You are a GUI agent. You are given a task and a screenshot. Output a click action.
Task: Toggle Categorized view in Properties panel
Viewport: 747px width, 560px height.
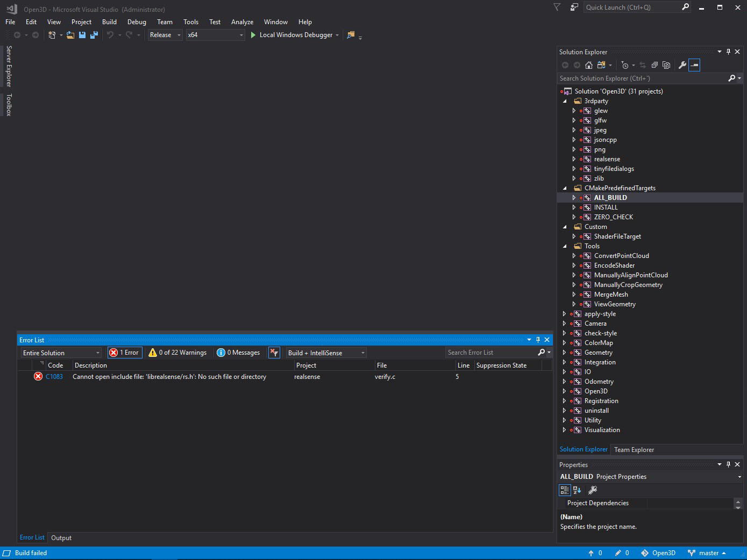click(x=565, y=490)
